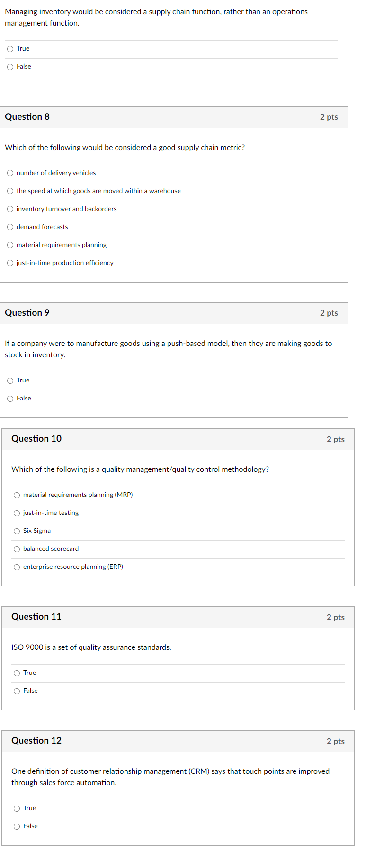This screenshot has height=868, width=375.
Task: Pick 'enterprise resource planning (ERP)' option
Action: (x=17, y=567)
